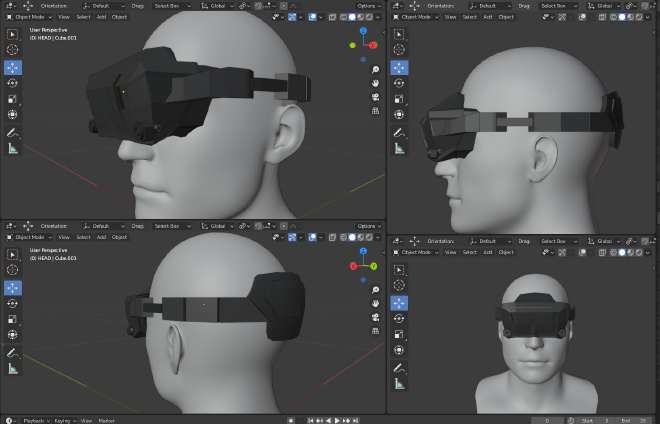Select the Scale tool in top-right viewport

click(x=399, y=99)
